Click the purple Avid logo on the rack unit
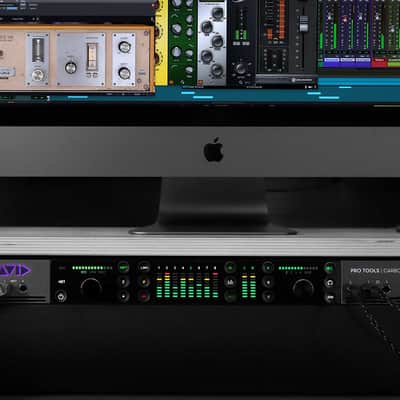The height and width of the screenshot is (400, 400). (15, 270)
